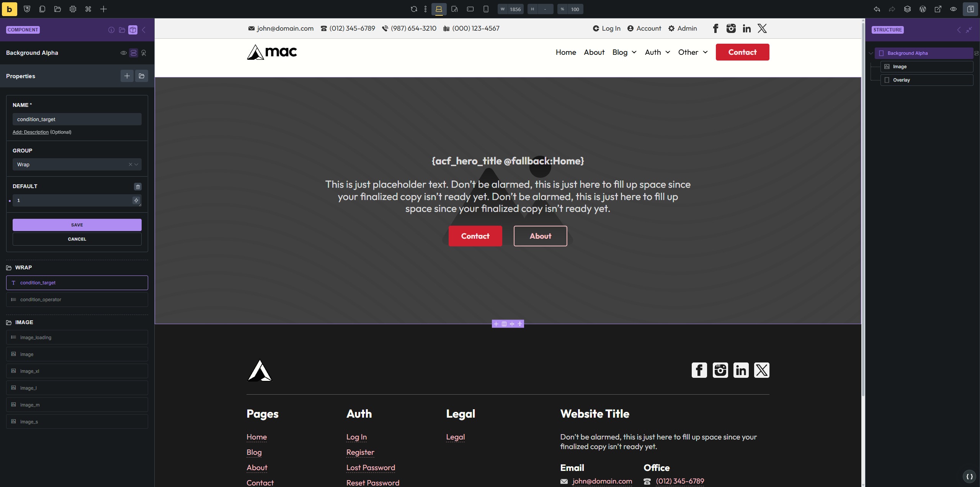
Task: Click the Add: Description link
Action: pyautogui.click(x=31, y=132)
